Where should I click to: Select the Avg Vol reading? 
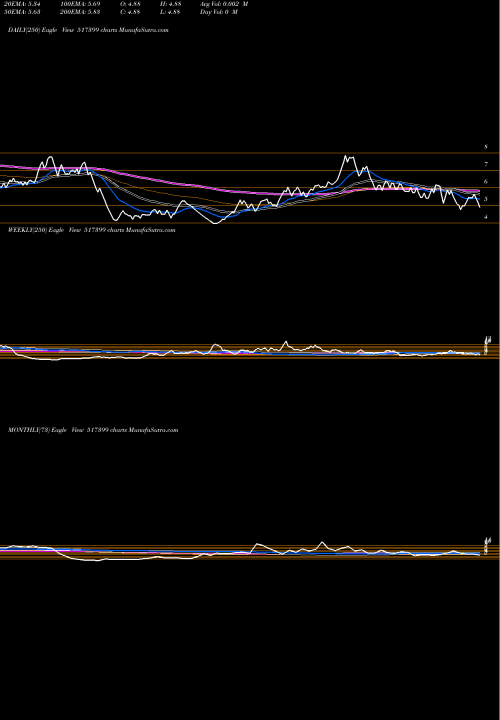click(224, 4)
